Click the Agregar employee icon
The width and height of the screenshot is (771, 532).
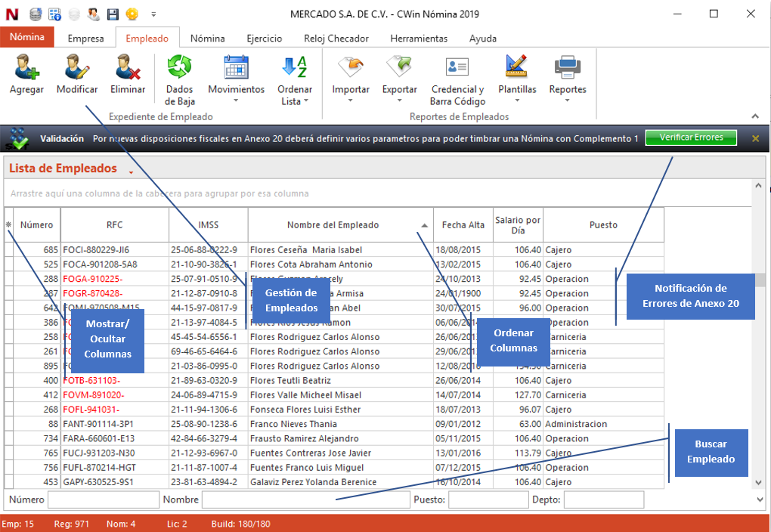[x=26, y=67]
